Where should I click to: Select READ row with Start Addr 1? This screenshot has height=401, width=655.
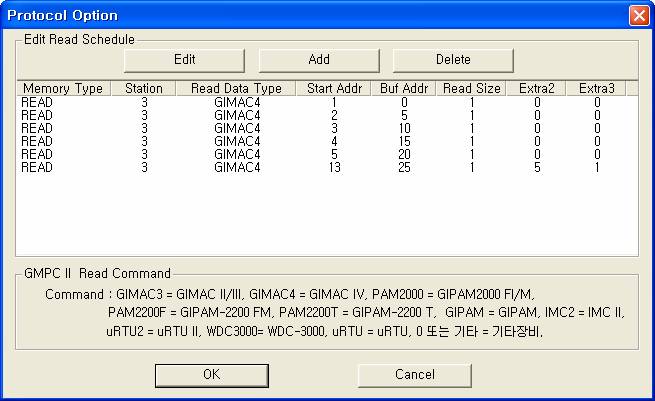coord(327,102)
